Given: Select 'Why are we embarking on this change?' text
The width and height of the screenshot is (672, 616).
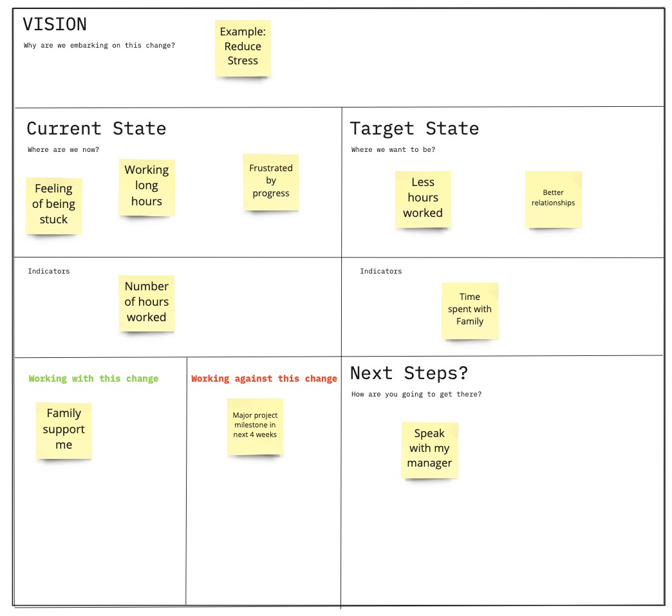Looking at the screenshot, I should click(x=99, y=46).
